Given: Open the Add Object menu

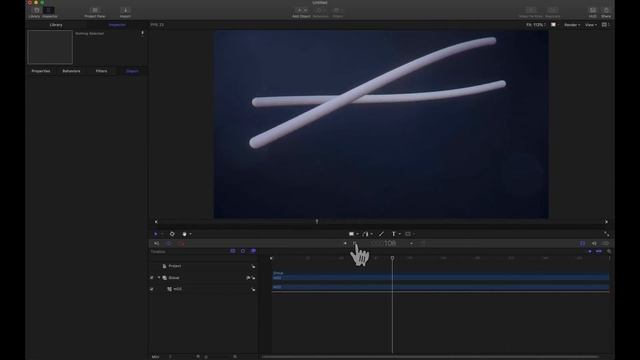Looking at the screenshot, I should (x=301, y=12).
